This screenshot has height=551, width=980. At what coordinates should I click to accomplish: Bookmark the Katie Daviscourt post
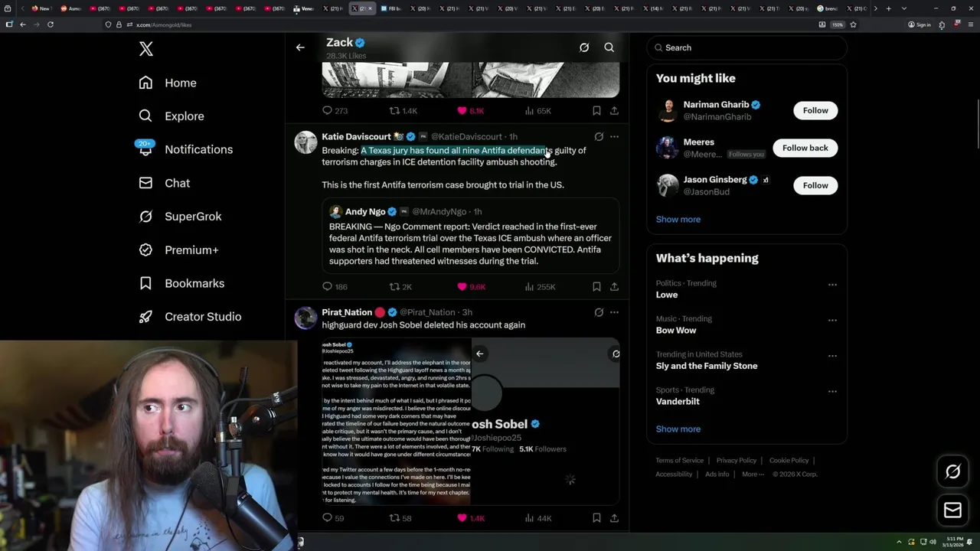pos(596,287)
